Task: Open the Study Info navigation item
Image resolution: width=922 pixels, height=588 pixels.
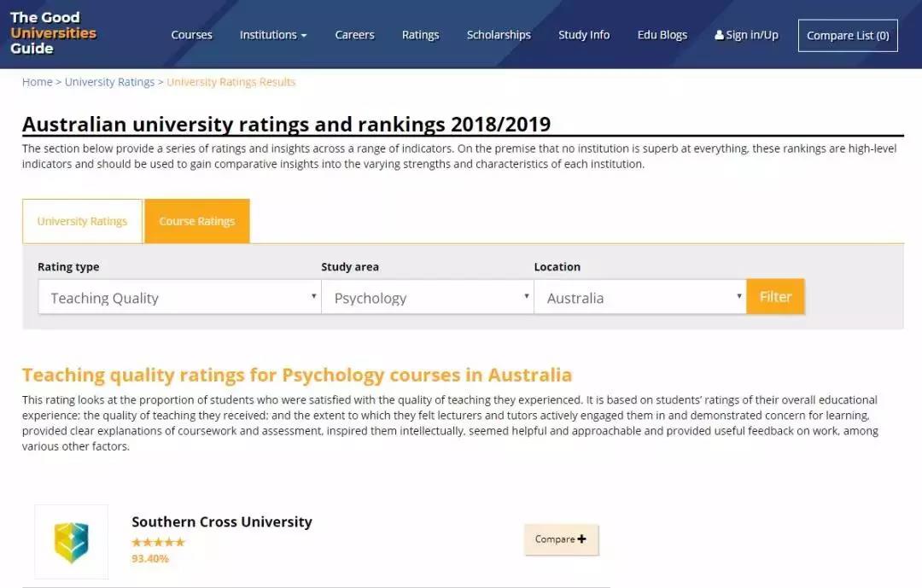Action: [584, 35]
